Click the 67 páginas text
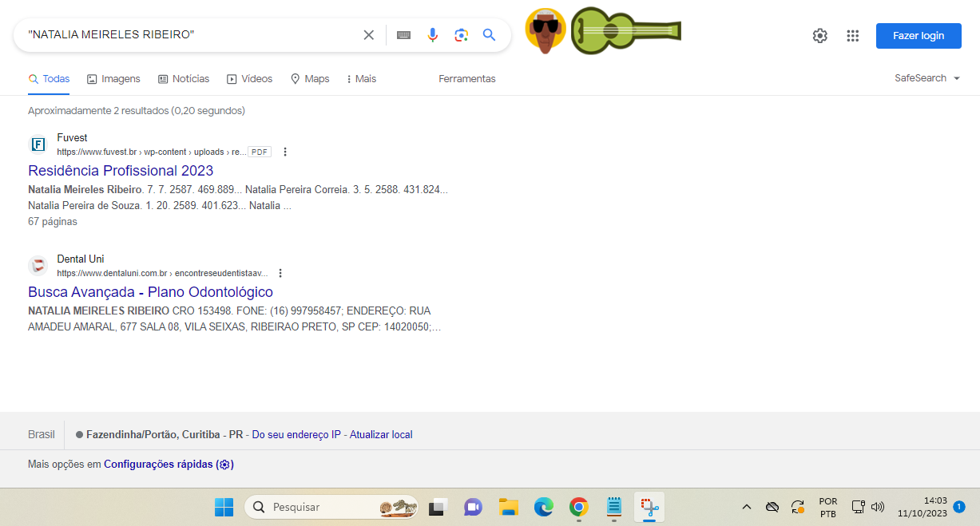980x526 pixels. [53, 222]
